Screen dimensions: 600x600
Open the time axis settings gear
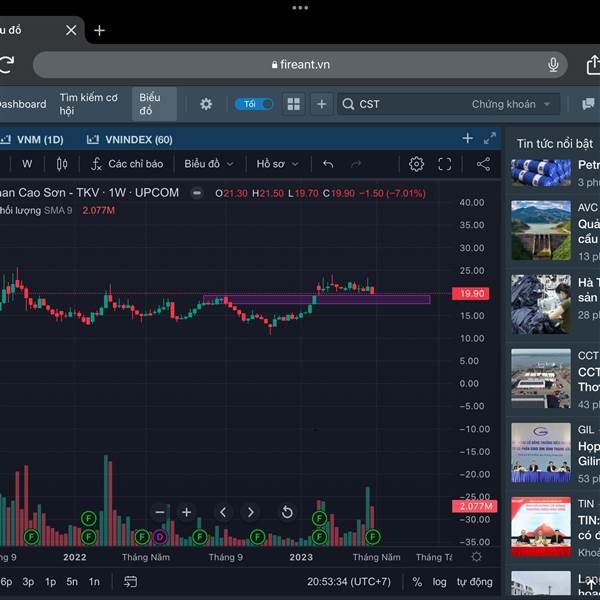click(x=476, y=557)
